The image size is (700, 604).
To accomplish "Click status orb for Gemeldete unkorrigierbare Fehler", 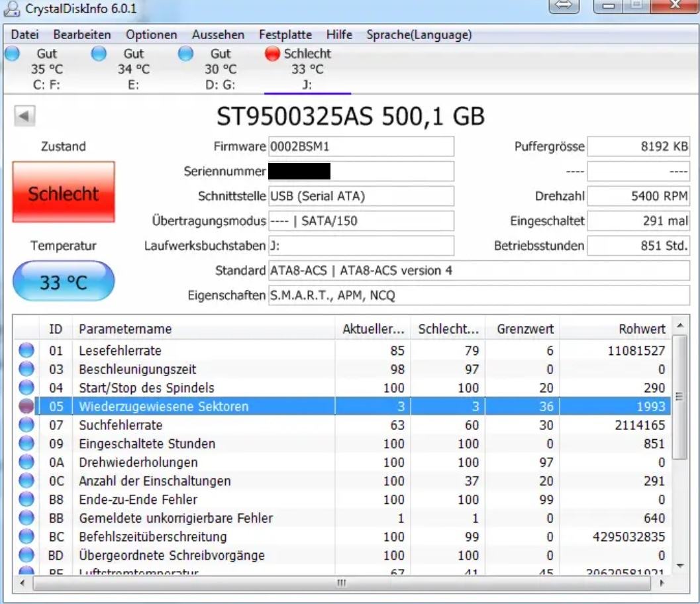I will [x=26, y=518].
